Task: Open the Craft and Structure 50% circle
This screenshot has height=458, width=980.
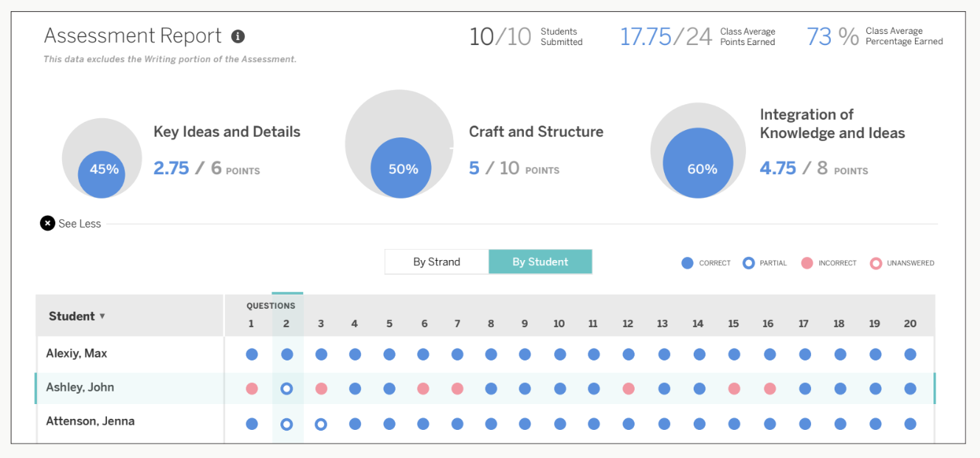Action: click(402, 169)
